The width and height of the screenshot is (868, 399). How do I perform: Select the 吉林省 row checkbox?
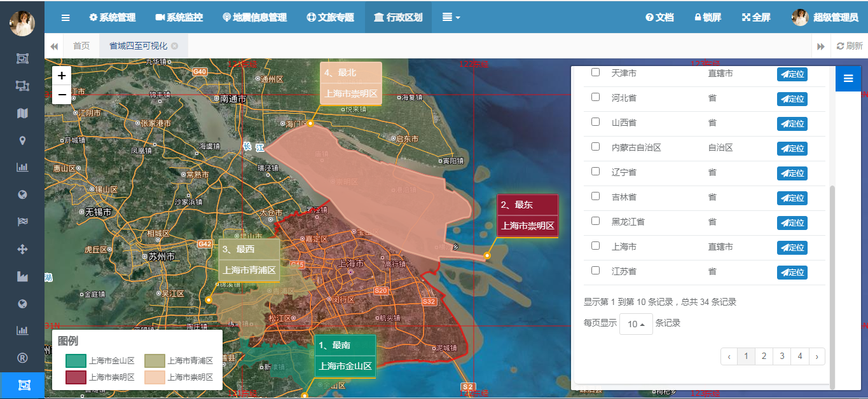(x=595, y=196)
